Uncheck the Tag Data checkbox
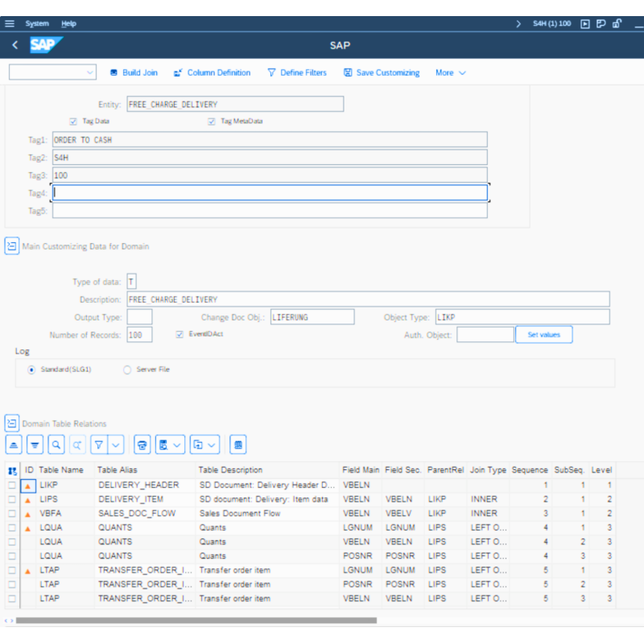This screenshot has width=644, height=644. point(73,122)
